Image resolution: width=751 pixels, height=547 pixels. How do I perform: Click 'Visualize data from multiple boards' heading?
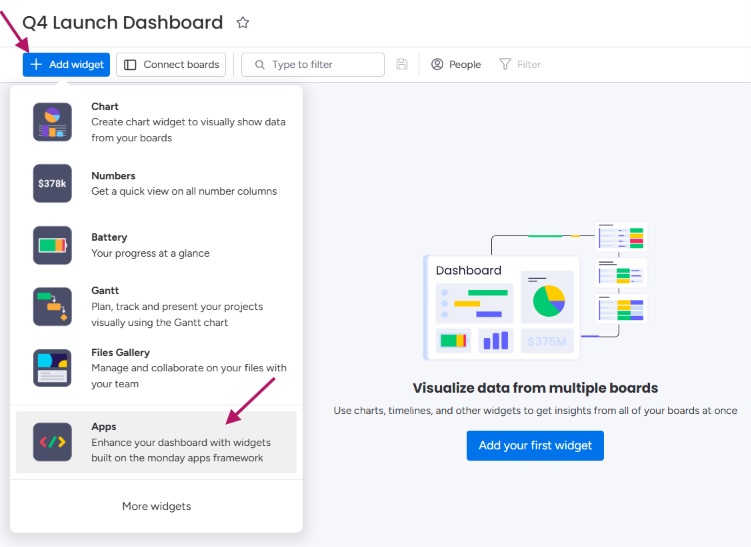click(x=535, y=388)
